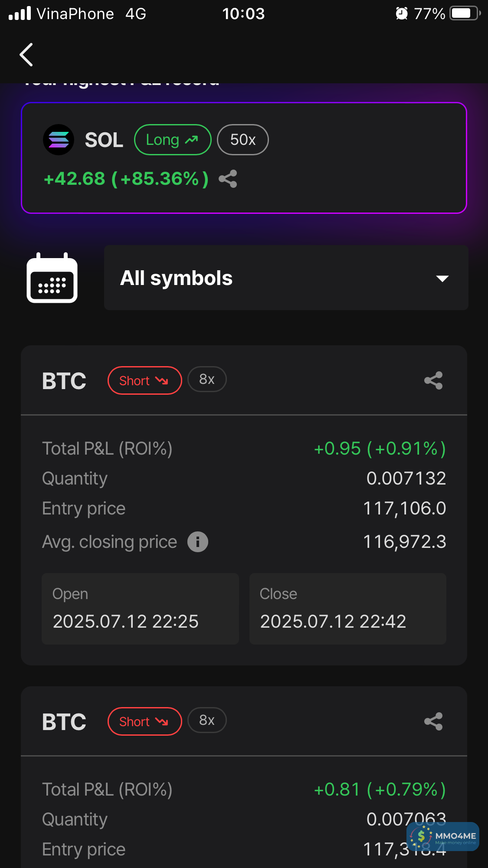The height and width of the screenshot is (868, 488).
Task: Expand symbol list using the dropdown arrow
Action: (x=442, y=278)
